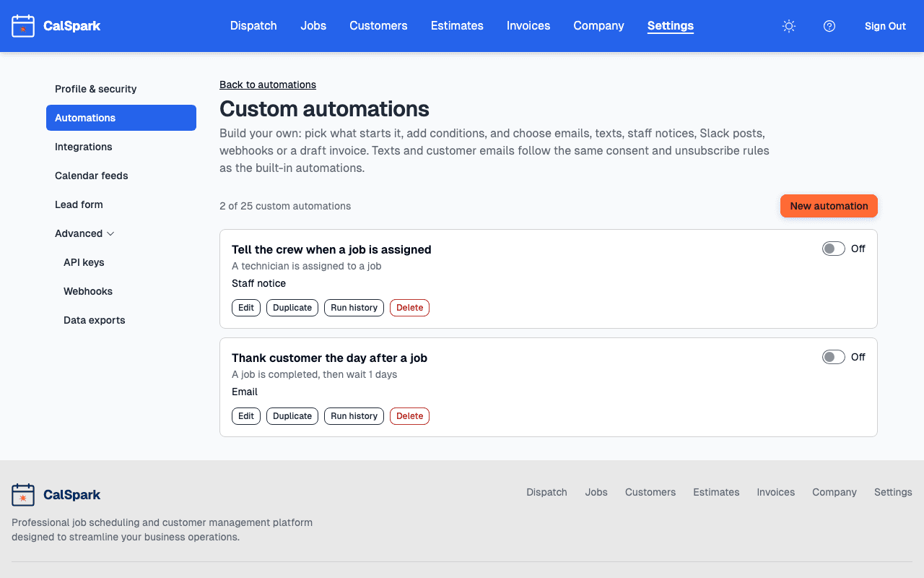This screenshot has width=924, height=578.
Task: Edit the 'Tell the crew' automation
Action: click(246, 308)
